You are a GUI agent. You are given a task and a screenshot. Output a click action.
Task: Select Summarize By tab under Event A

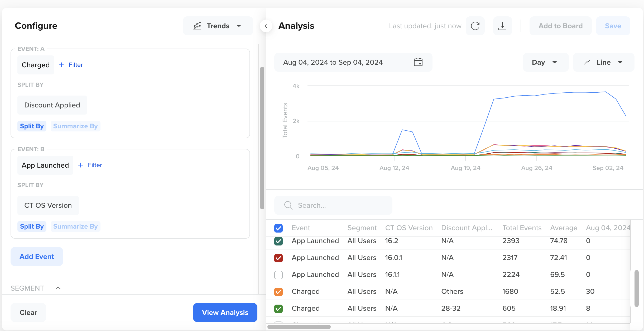(75, 126)
